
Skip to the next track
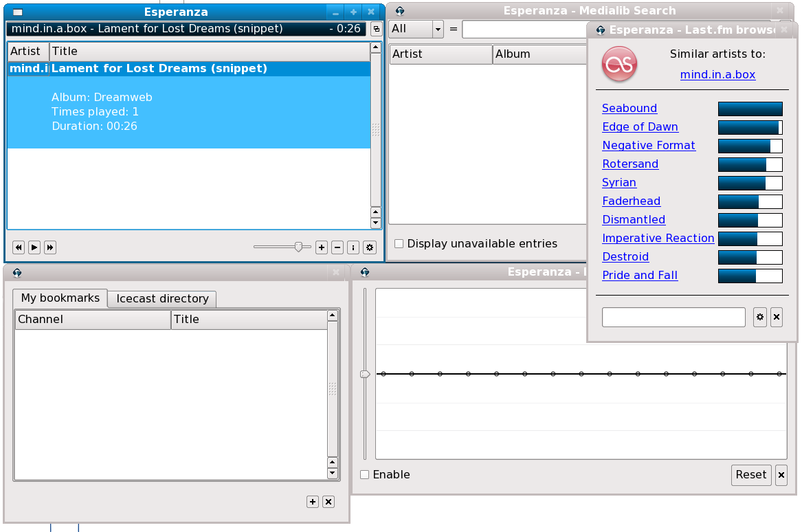50,247
